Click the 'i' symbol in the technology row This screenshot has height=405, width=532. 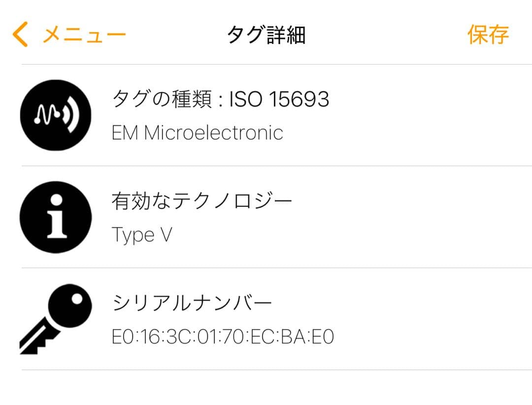56,217
